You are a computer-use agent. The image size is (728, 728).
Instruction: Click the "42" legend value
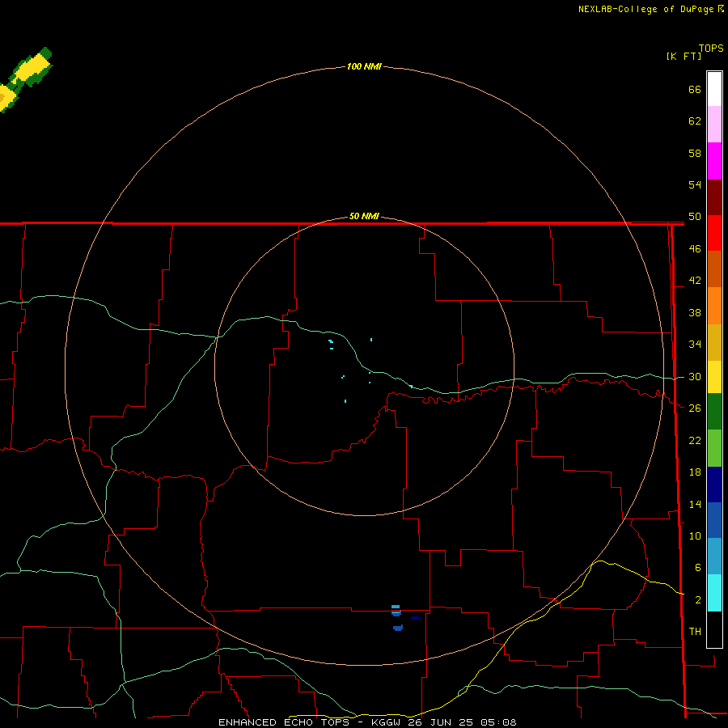695,281
